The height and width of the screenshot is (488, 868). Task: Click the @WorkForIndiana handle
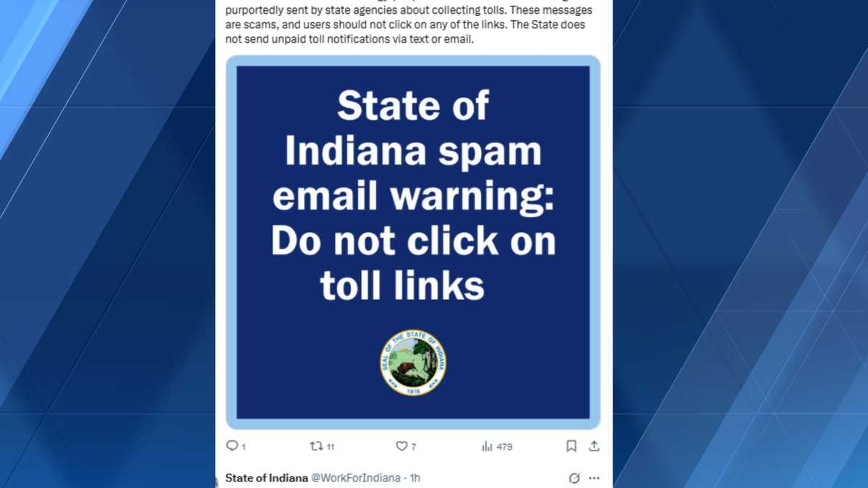click(x=355, y=478)
